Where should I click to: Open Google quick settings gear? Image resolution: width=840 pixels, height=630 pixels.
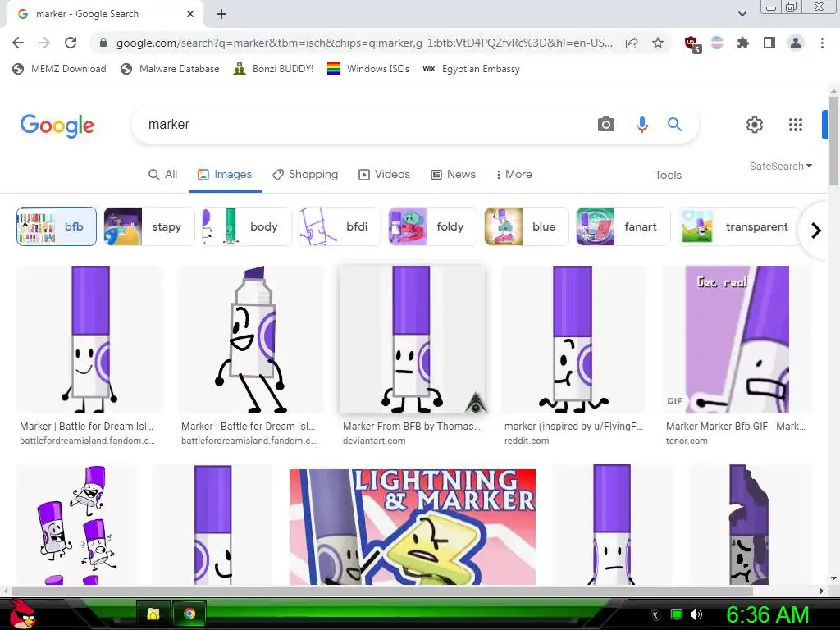point(755,125)
